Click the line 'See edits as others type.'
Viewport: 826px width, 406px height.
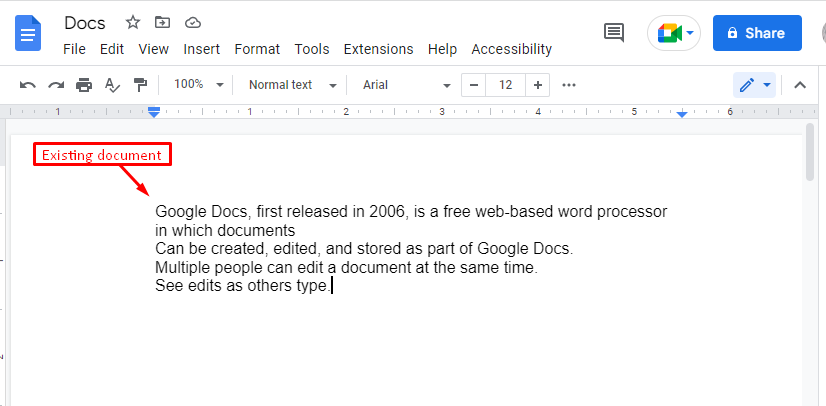coord(243,286)
